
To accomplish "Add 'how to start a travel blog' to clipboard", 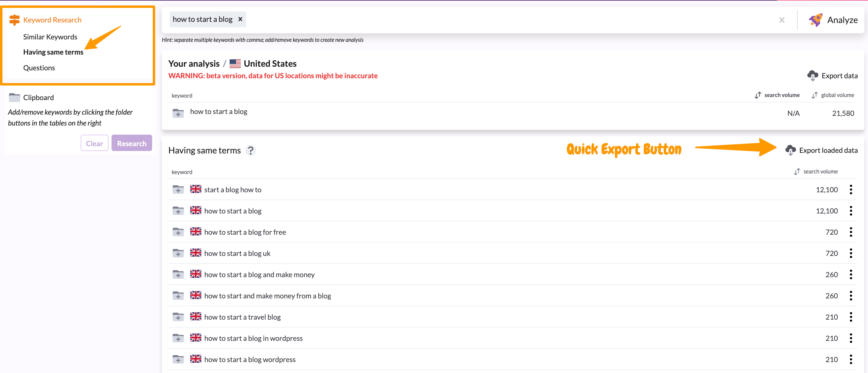I will tap(178, 317).
